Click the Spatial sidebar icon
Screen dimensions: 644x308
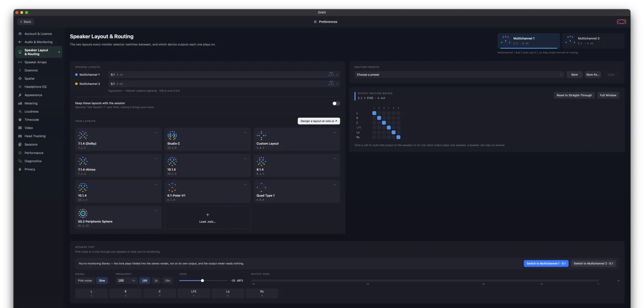click(20, 78)
